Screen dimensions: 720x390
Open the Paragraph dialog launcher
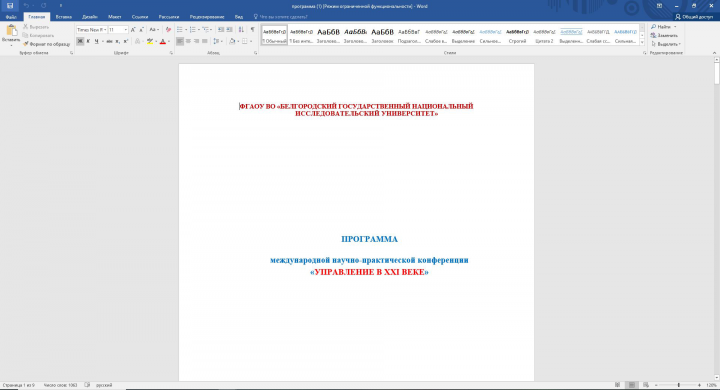pos(256,53)
